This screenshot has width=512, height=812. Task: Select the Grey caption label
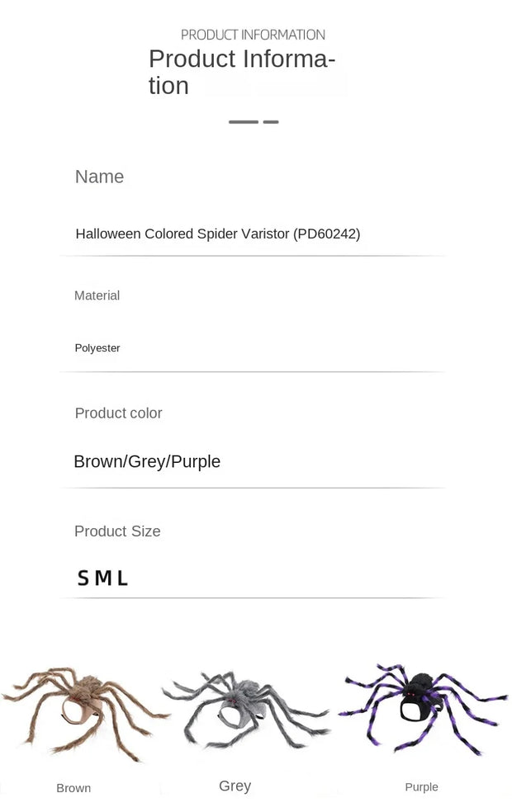point(235,786)
